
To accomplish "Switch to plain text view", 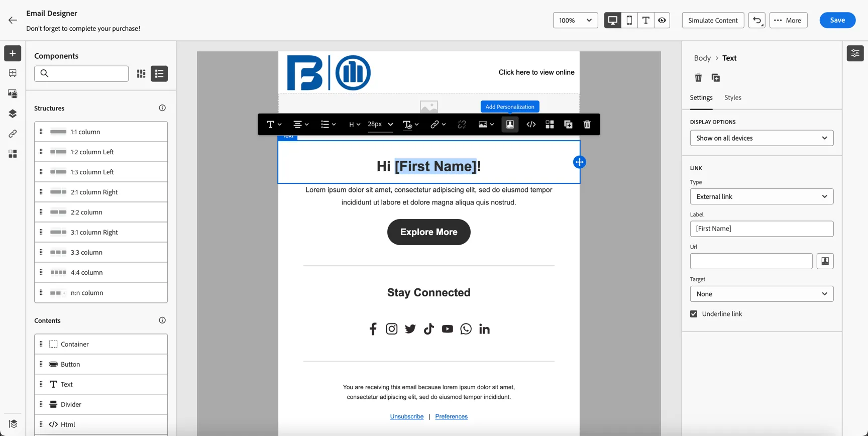I will [x=645, y=20].
